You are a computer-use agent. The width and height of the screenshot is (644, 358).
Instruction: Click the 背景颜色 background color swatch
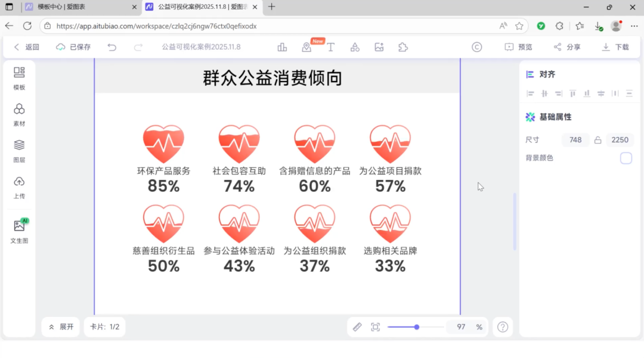626,158
